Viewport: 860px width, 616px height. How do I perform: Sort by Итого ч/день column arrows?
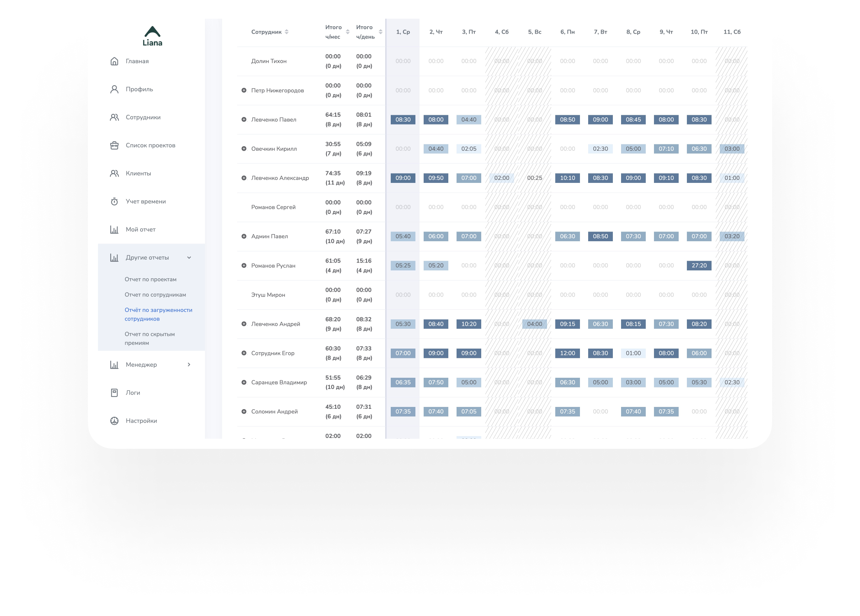tap(380, 32)
